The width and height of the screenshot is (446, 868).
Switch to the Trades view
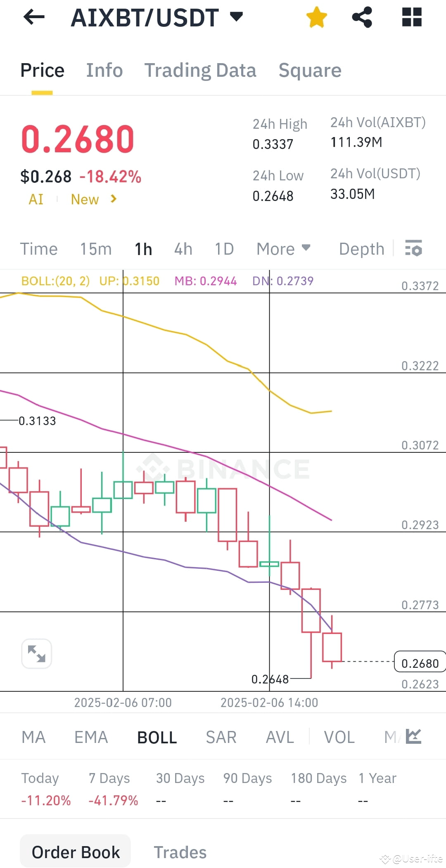[180, 851]
